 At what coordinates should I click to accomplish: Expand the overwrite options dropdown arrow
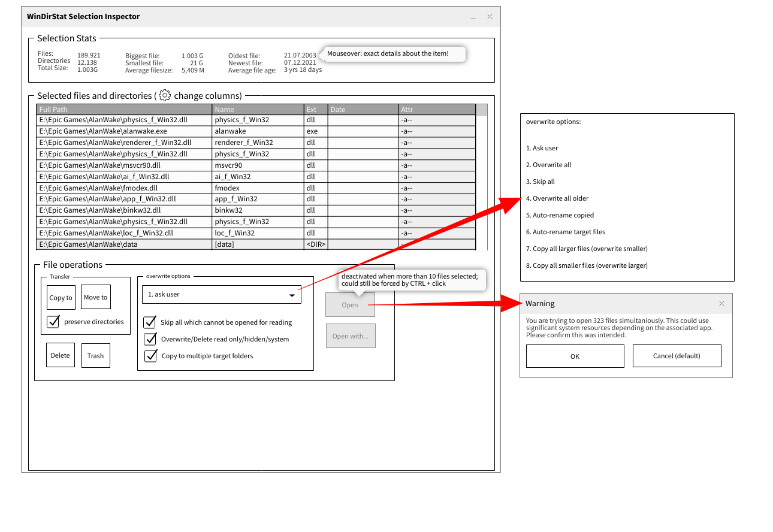292,295
